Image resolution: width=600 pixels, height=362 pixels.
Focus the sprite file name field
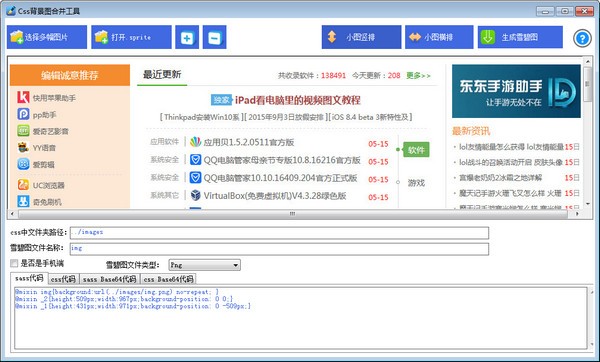279,248
